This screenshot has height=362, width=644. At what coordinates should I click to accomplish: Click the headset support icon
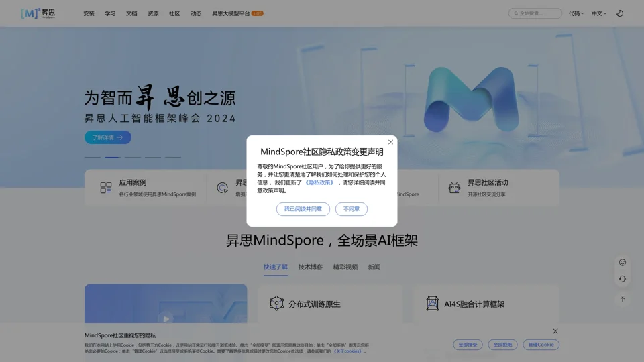pos(623,279)
